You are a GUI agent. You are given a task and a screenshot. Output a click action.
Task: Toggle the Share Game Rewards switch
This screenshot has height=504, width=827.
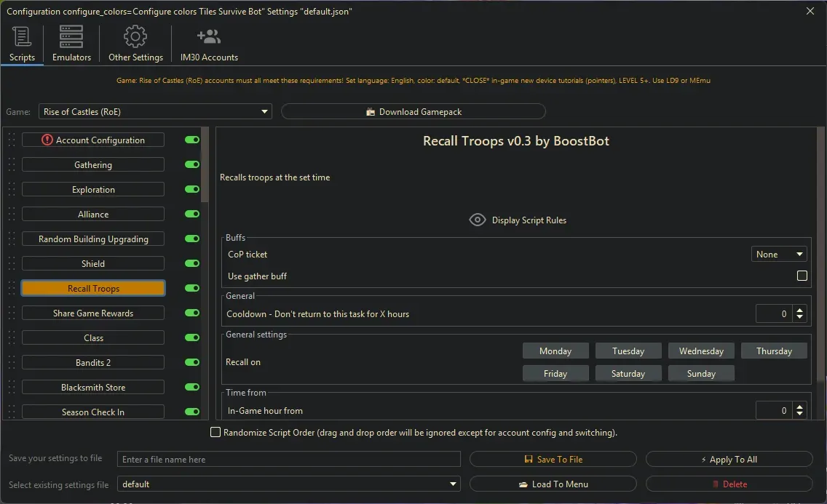192,313
